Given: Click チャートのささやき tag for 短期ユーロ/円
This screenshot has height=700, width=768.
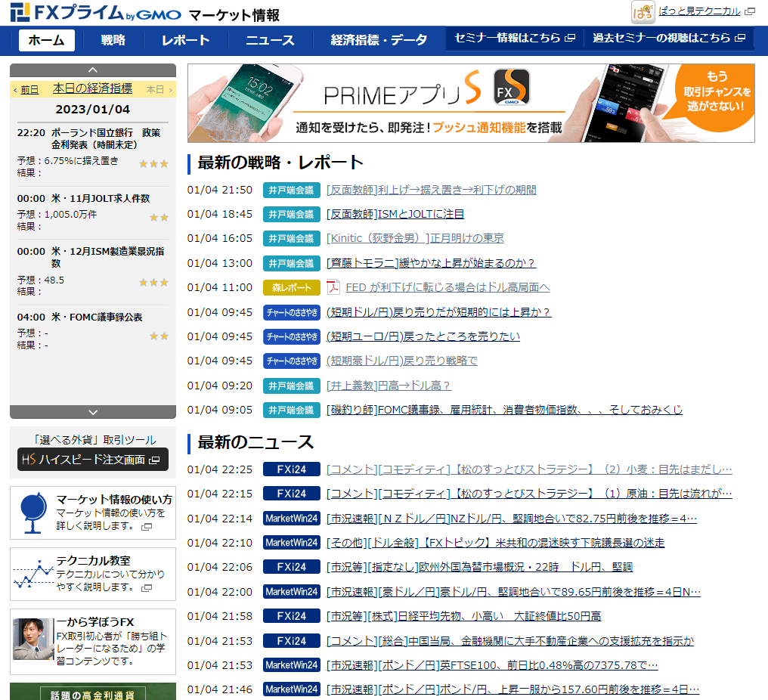Looking at the screenshot, I should [x=292, y=336].
